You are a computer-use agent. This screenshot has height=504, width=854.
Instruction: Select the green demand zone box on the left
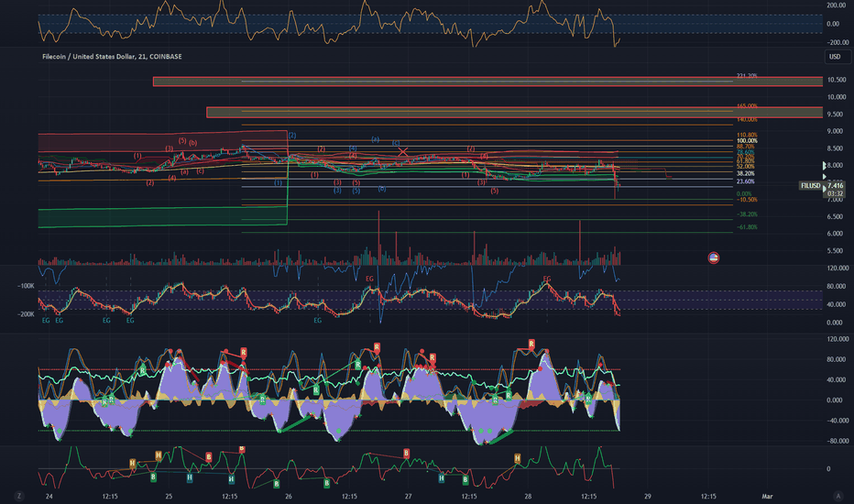162,216
